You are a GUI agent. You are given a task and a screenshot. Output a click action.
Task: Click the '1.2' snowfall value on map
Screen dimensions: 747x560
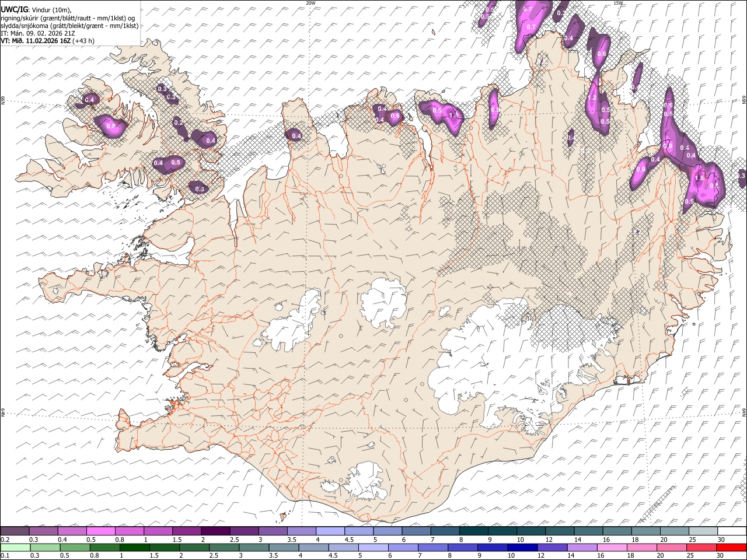(x=592, y=98)
